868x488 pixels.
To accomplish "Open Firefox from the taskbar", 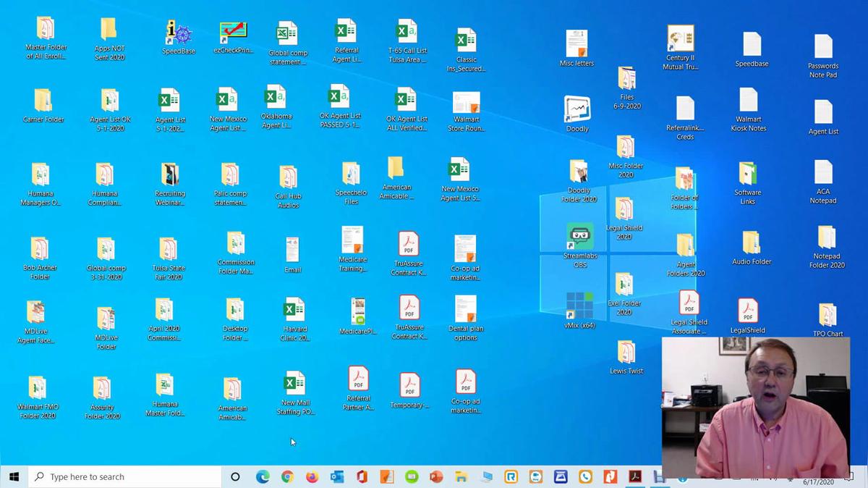I will [x=312, y=476].
